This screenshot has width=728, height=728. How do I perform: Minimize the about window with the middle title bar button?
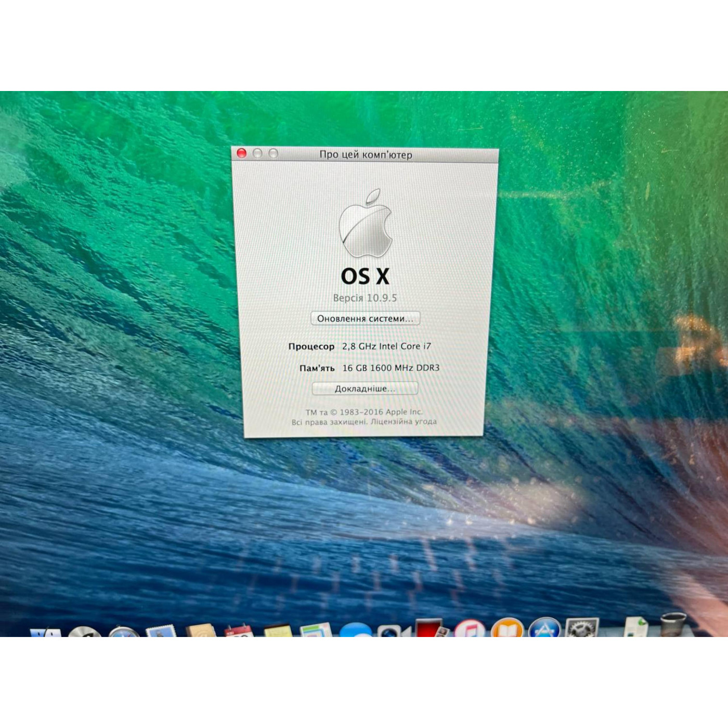click(257, 153)
